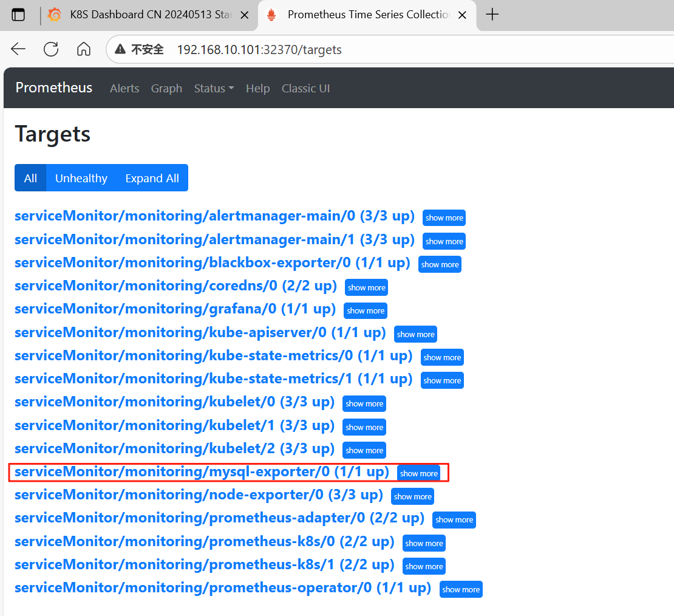Open alertmanager-main/1 target link

point(214,239)
